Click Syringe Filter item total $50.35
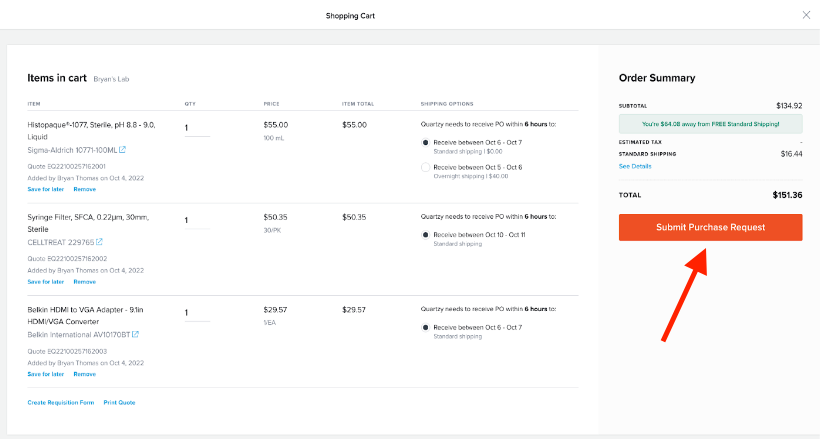 (354, 217)
